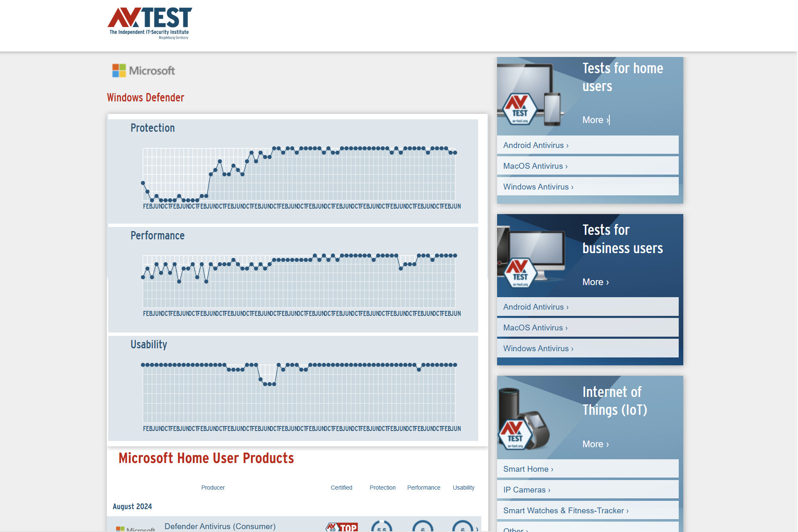Toggle the Usability score column visibility
Screen dimensions: 798x532
(463, 487)
